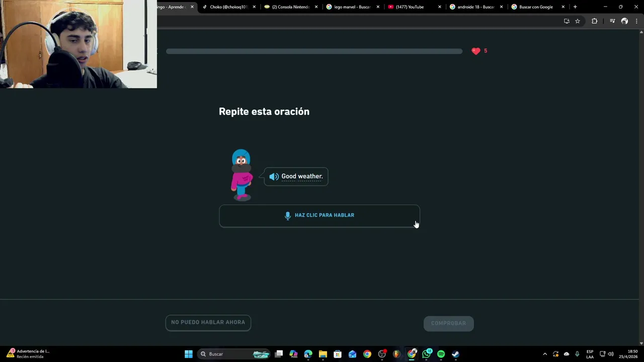Viewport: 644px width, 362px height.
Task: Play the audio for "Good weather."
Action: (274, 176)
